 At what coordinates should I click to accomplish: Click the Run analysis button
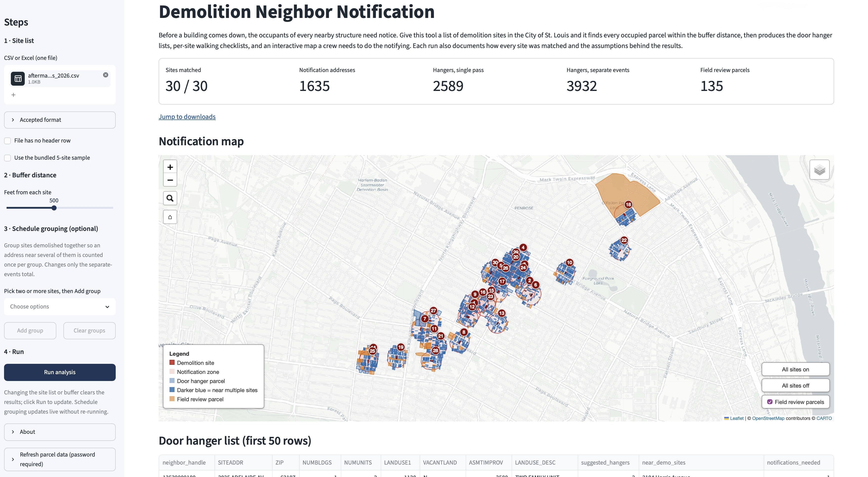(x=60, y=372)
